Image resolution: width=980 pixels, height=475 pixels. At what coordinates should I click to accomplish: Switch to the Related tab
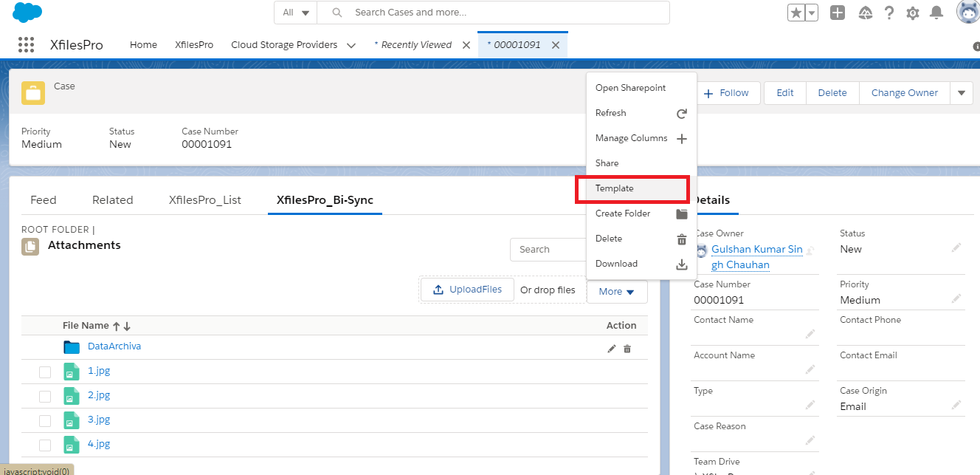pos(113,200)
